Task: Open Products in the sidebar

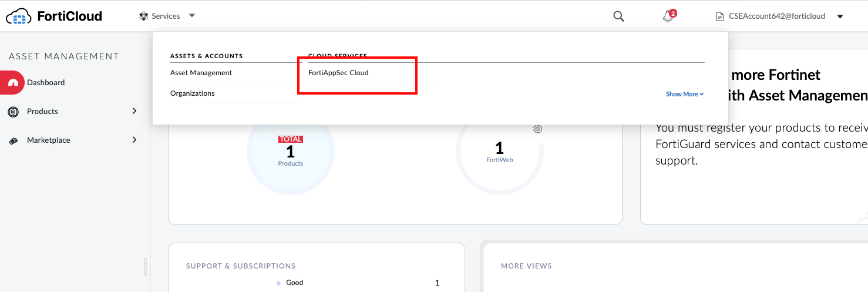Action: (42, 111)
